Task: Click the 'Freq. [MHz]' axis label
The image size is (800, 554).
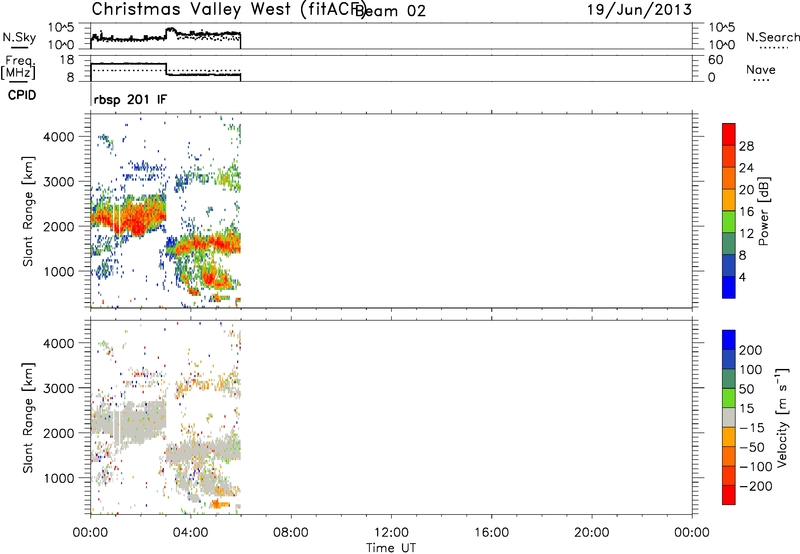Action: 18,67
